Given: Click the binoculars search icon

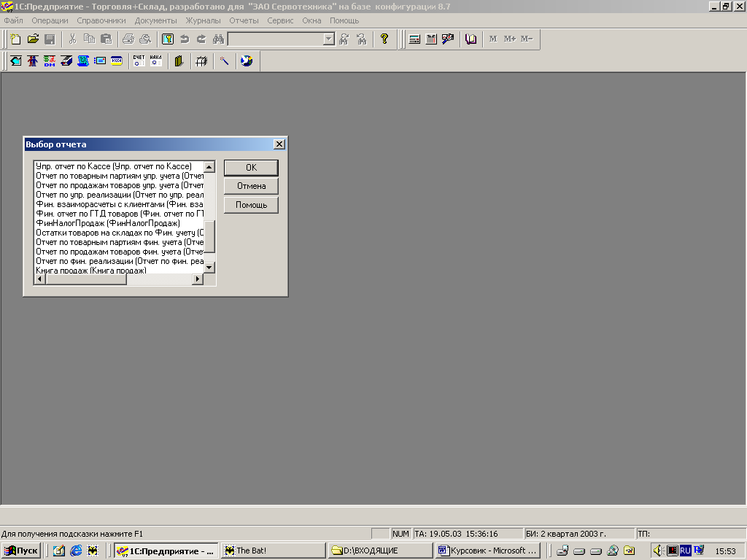Looking at the screenshot, I should coord(217,39).
